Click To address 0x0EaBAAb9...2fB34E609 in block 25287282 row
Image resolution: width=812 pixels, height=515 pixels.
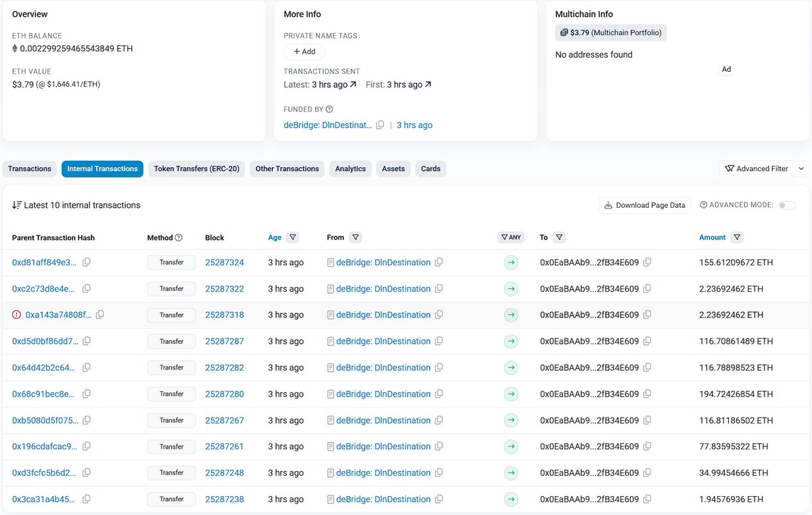(589, 367)
